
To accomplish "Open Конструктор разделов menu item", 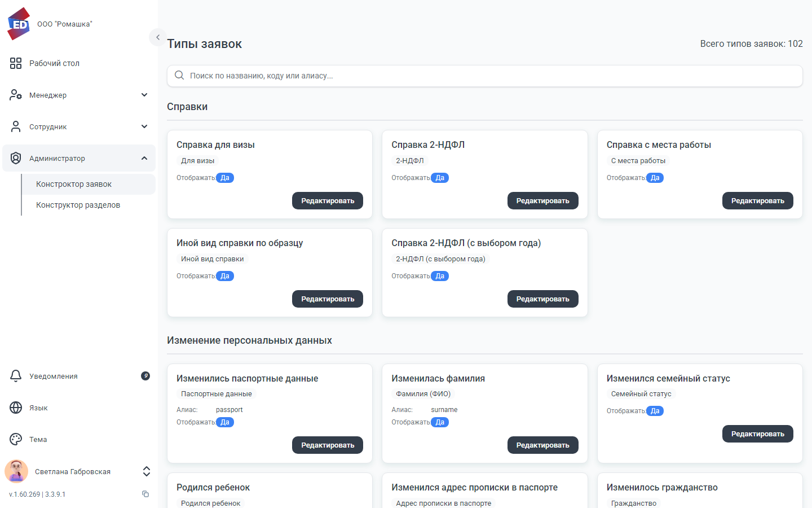I will pos(89,205).
